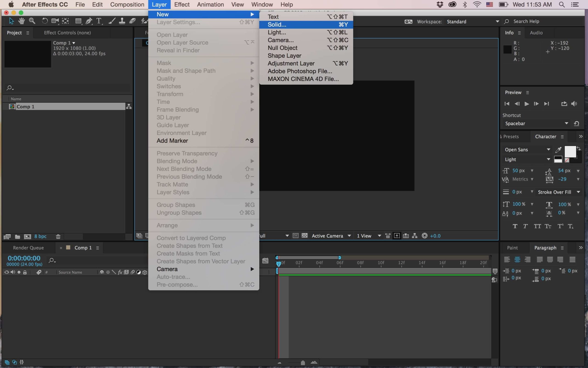Toggle All Caps in Character panel

coord(537,226)
